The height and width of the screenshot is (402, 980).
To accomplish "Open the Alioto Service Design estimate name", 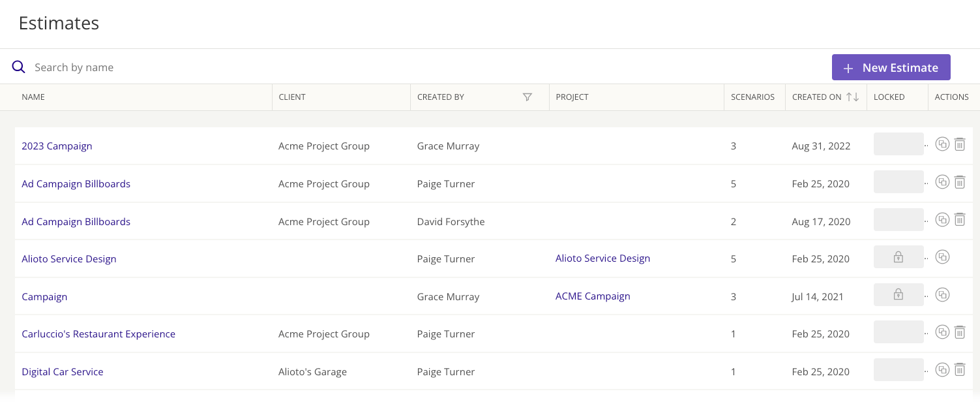I will [x=68, y=259].
